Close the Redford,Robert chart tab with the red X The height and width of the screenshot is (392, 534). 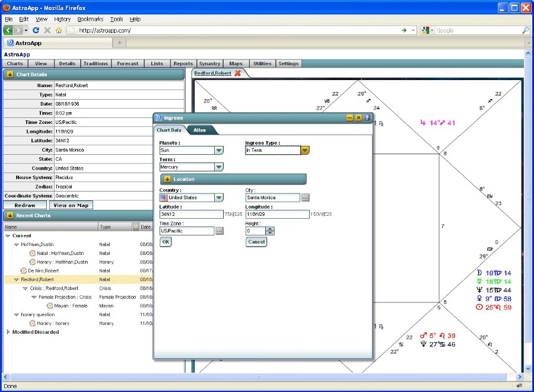[237, 73]
